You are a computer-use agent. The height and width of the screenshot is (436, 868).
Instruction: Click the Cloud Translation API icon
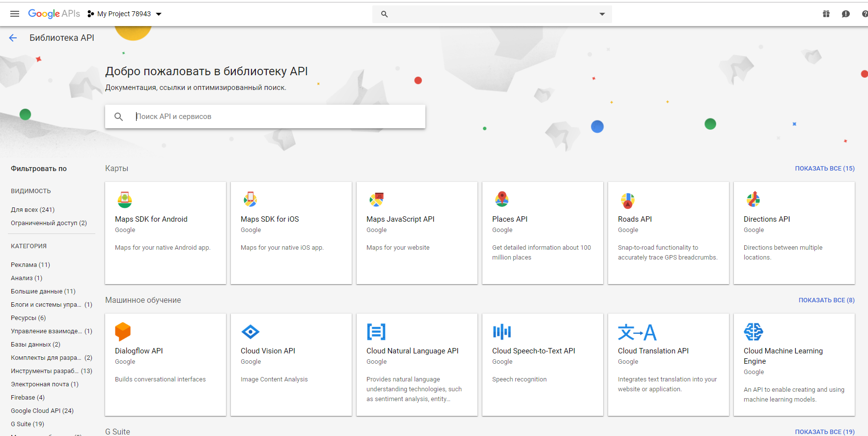pyautogui.click(x=637, y=332)
